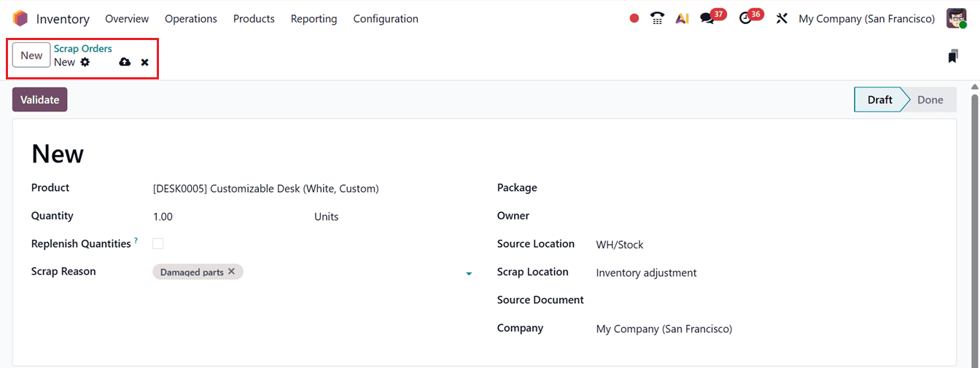980x368 pixels.
Task: Click the New button
Action: (x=31, y=55)
